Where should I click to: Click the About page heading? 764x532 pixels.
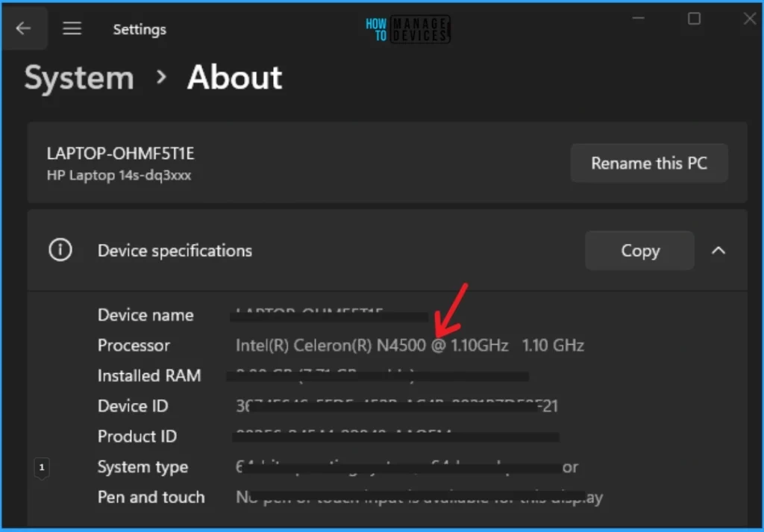(235, 78)
